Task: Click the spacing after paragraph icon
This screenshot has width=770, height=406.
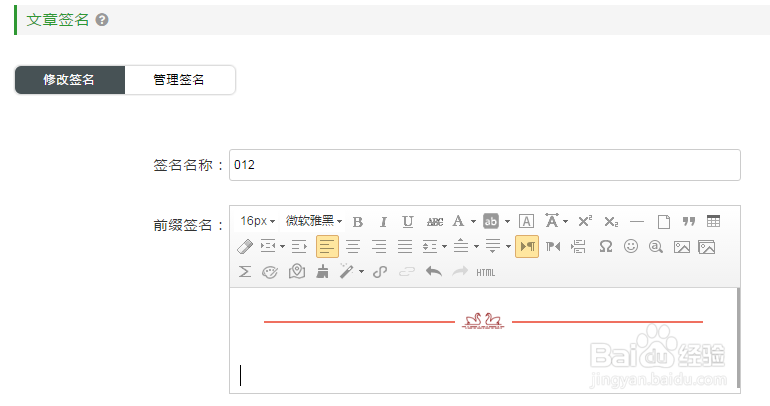Action: click(493, 246)
